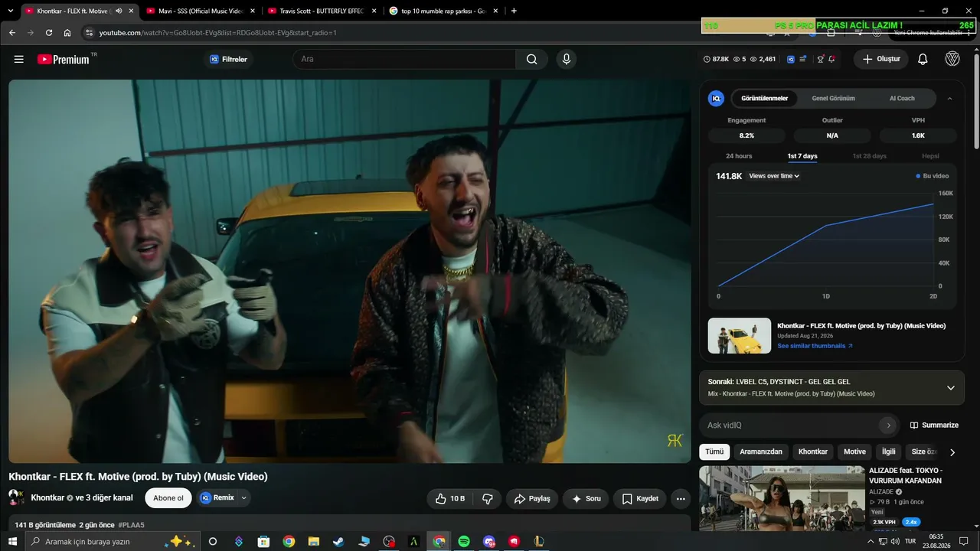Reload the page in Chrome

(x=49, y=33)
